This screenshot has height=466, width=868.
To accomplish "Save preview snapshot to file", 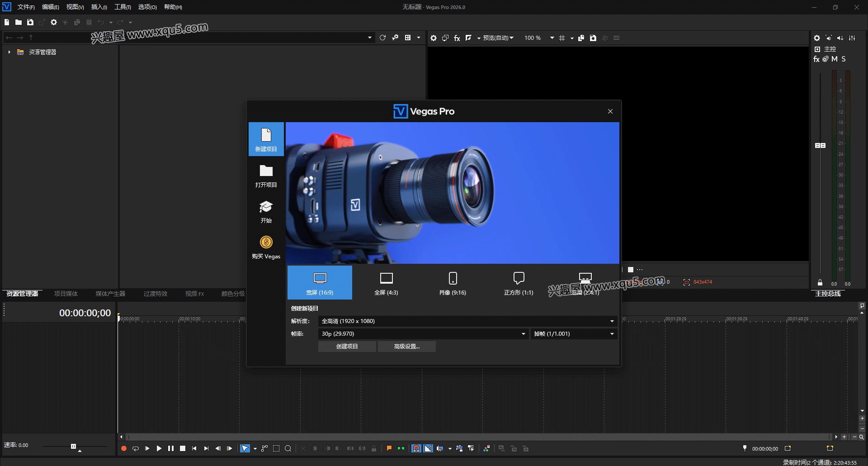I will click(593, 38).
